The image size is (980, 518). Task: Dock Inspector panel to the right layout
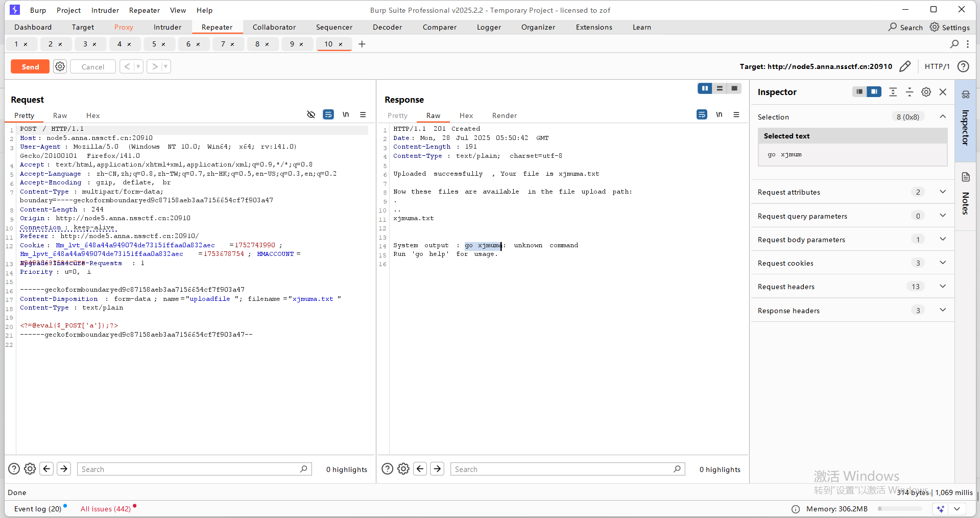pyautogui.click(x=874, y=91)
